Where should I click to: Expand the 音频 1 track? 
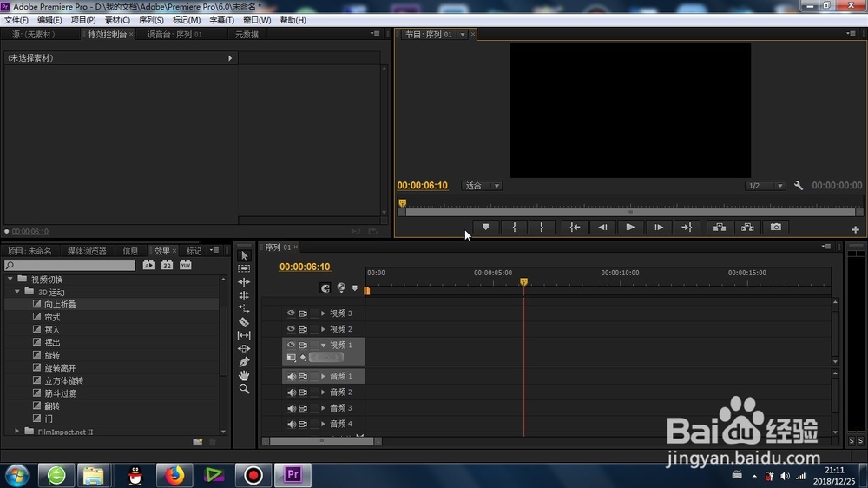click(323, 376)
